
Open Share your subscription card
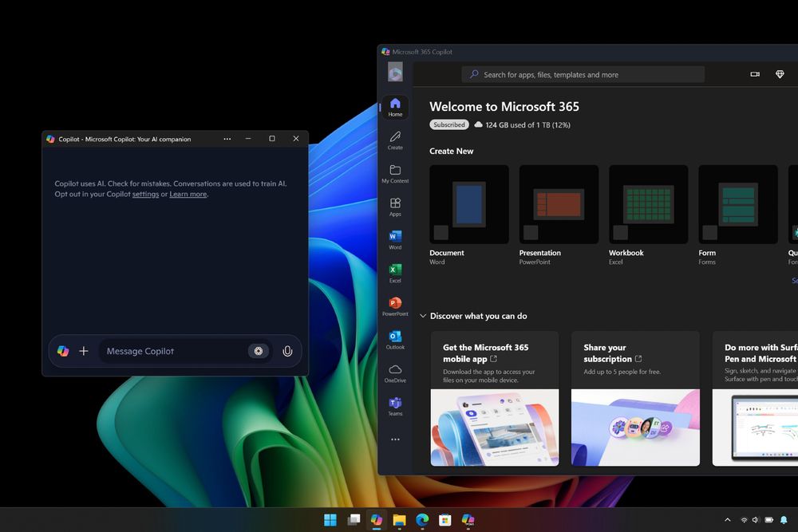pos(635,398)
